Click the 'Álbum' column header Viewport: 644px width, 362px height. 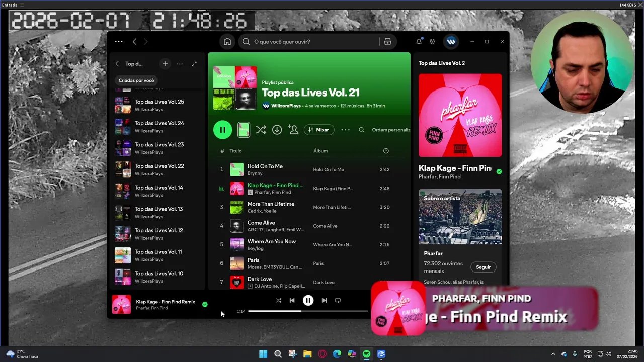320,151
